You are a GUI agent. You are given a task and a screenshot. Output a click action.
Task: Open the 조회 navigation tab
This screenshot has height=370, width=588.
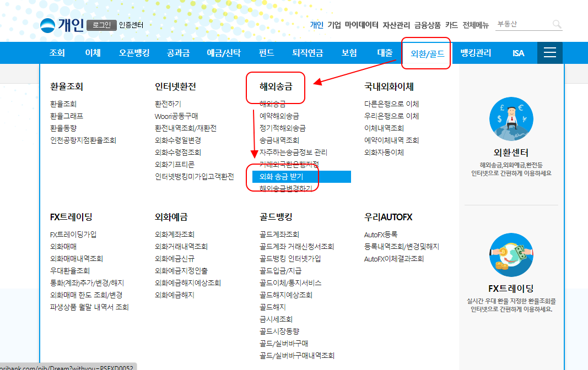tap(57, 53)
